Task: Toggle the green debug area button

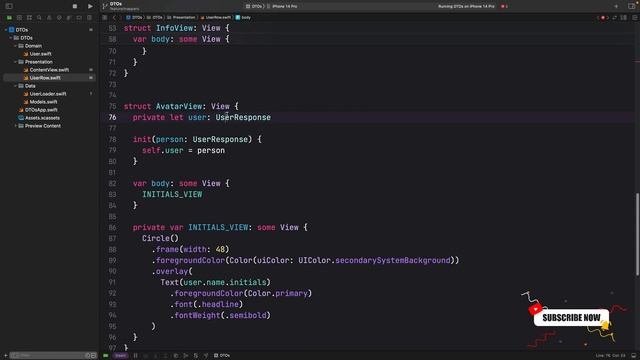Action: coord(106,356)
